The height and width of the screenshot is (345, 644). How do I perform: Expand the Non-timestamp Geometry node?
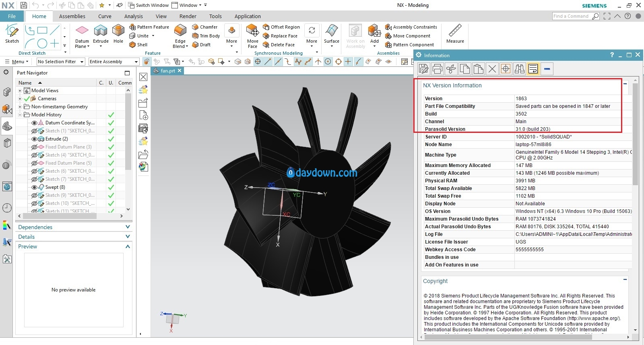[x=20, y=107]
